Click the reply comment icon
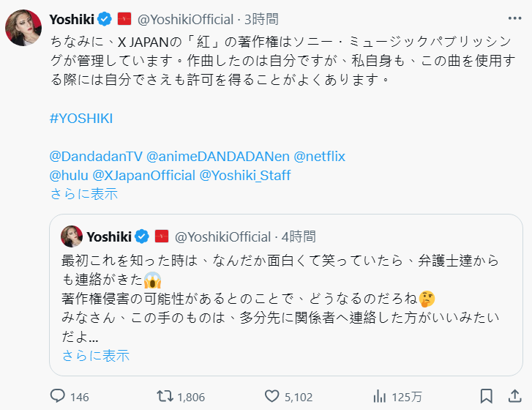532x410 pixels. (59, 396)
